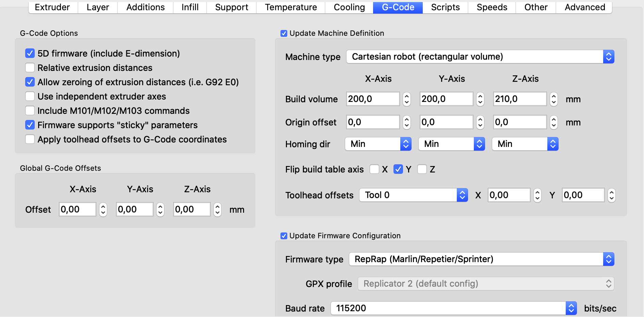Open the Machine type dropdown
This screenshot has height=317, width=644.
480,57
